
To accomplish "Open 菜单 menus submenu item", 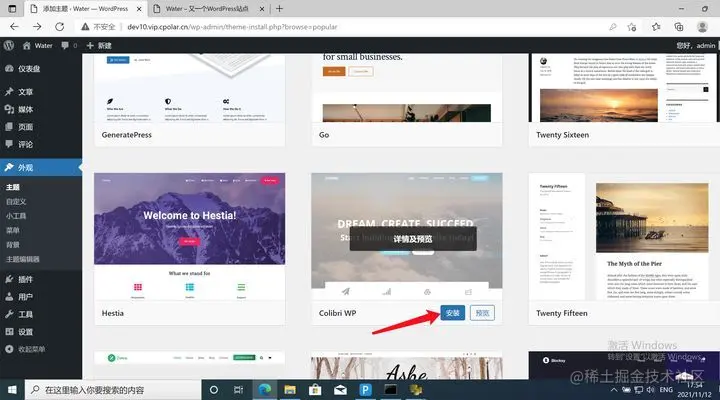I will coord(13,230).
